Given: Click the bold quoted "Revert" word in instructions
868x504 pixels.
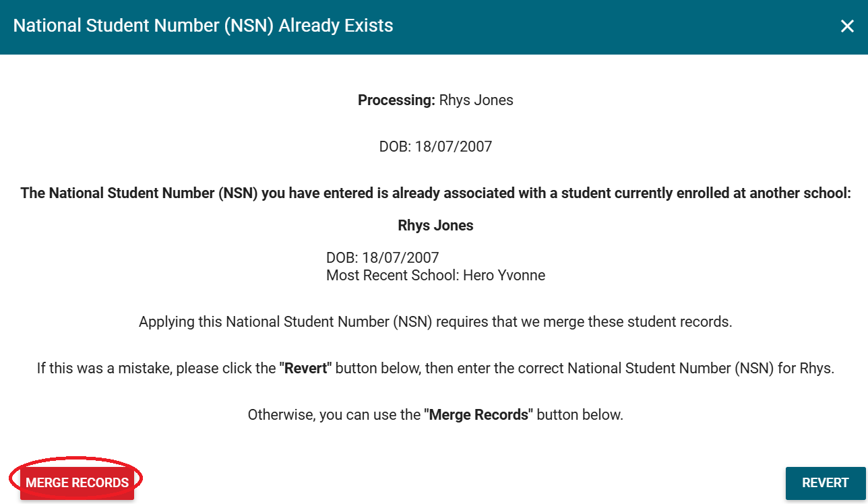Looking at the screenshot, I should 306,369.
